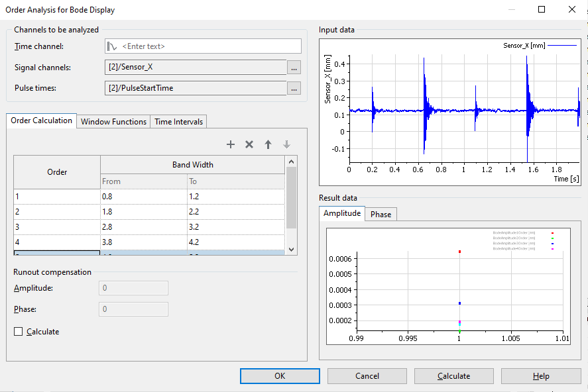Screen dimensions: 588x392
Task: Click the Sensor_X legend line in chart
Action: click(561, 45)
